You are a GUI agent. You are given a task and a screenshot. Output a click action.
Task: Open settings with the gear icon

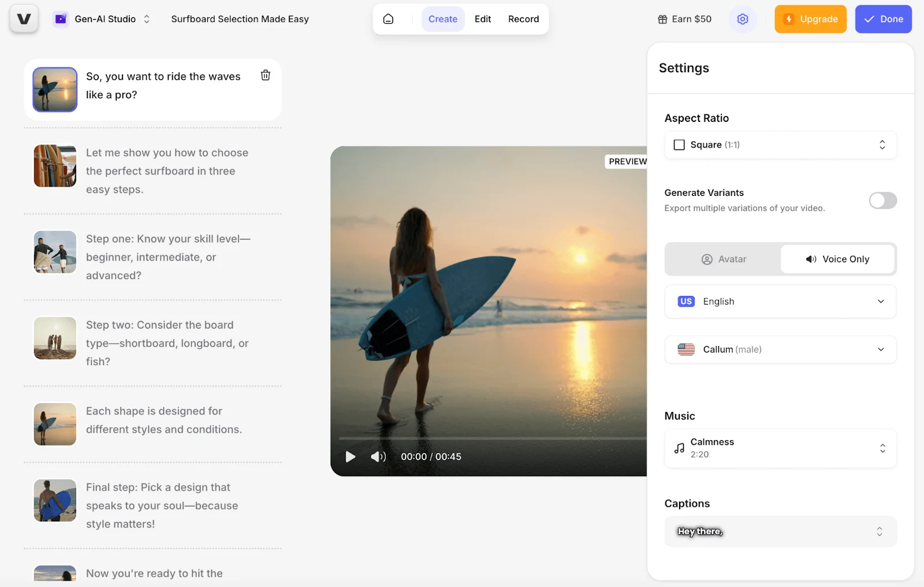(743, 19)
